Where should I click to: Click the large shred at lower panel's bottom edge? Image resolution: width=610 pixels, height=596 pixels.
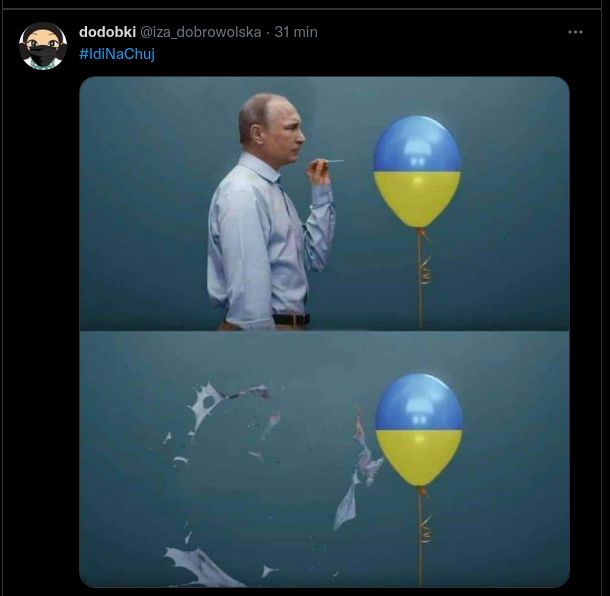pos(202,566)
